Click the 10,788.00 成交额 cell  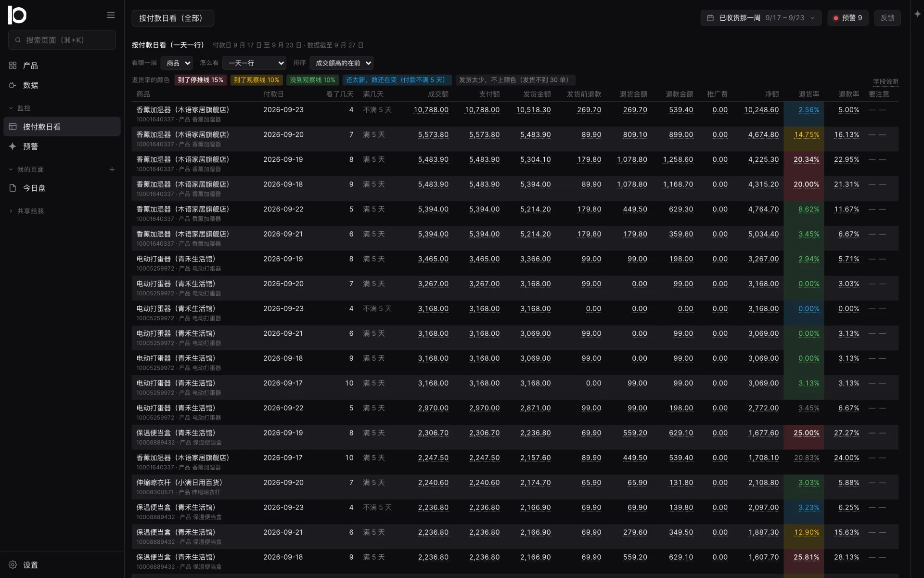[x=431, y=110]
